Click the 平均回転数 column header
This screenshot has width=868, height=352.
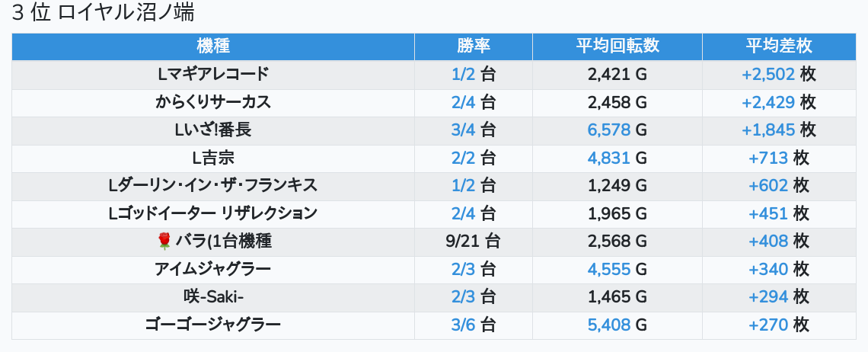[617, 46]
